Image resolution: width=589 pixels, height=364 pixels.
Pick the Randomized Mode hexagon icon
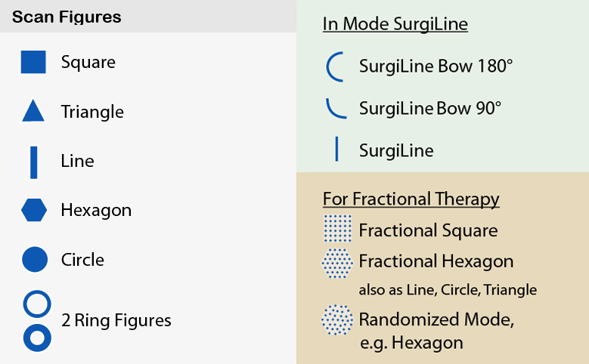coord(337,320)
